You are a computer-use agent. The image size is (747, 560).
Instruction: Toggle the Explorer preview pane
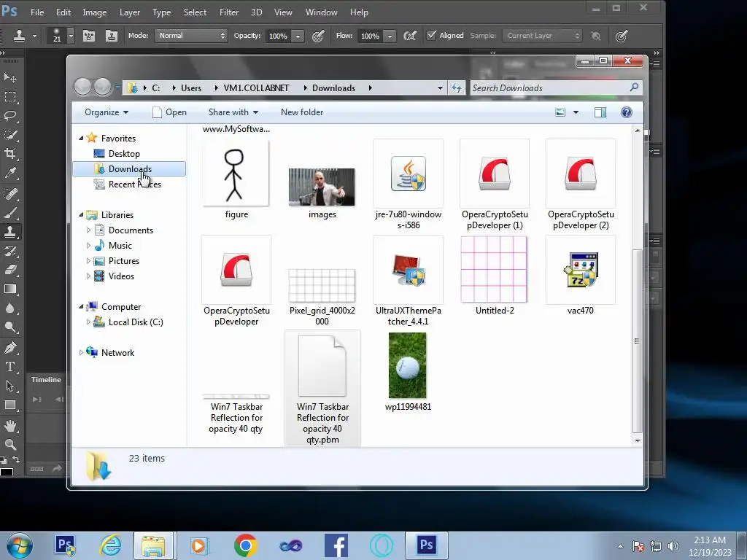tap(600, 112)
